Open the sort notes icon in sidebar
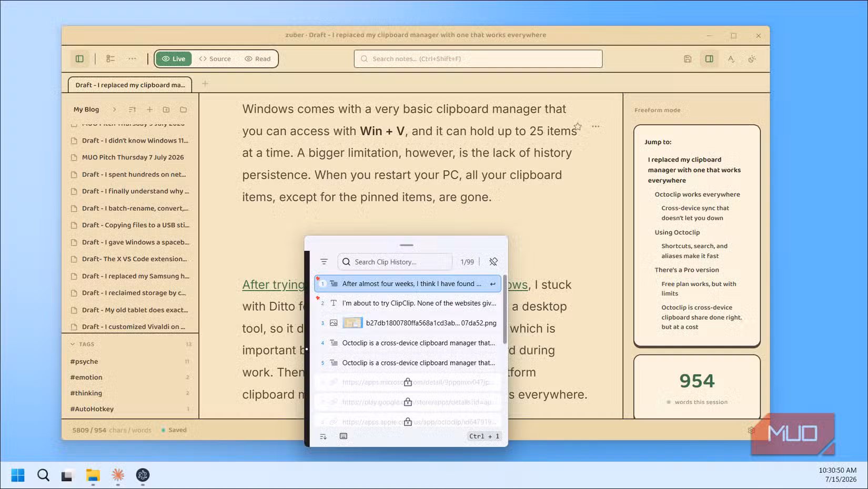 coord(132,109)
